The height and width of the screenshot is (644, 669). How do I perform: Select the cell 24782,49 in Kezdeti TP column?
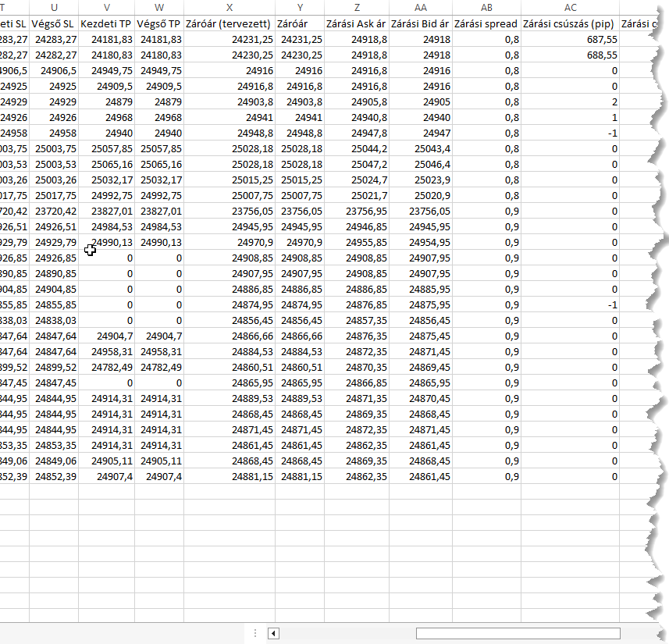pos(107,368)
